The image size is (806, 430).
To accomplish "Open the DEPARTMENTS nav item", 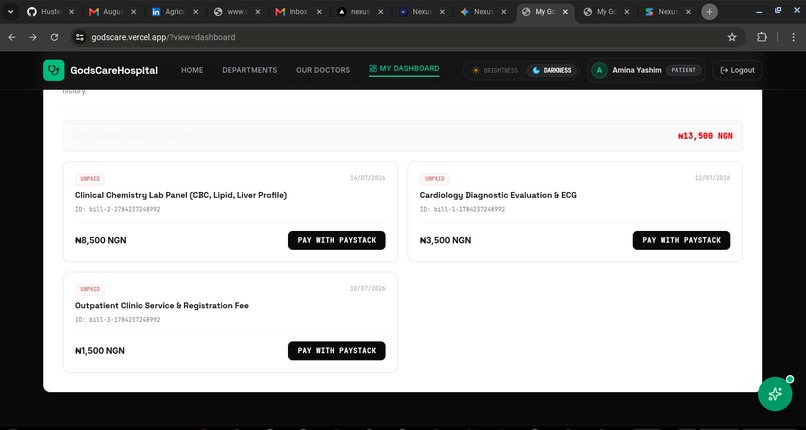I will pyautogui.click(x=250, y=70).
